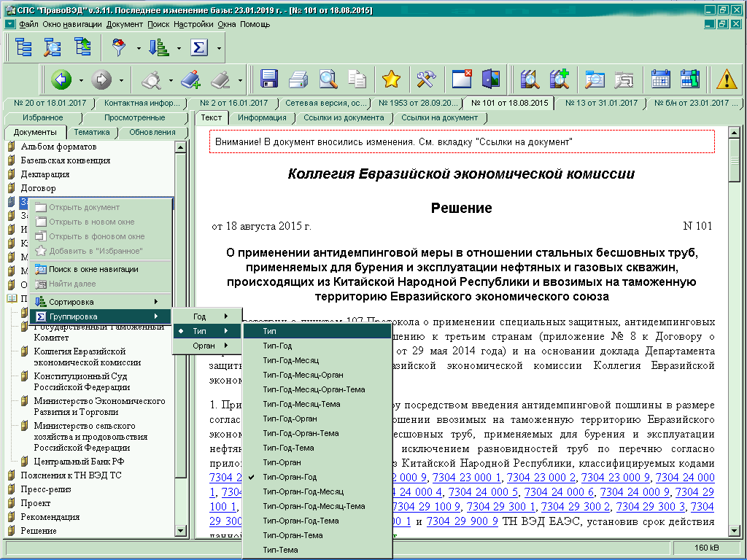
Task: Select the Тип-Год-Орган-Тема grouping option
Action: pos(317,433)
